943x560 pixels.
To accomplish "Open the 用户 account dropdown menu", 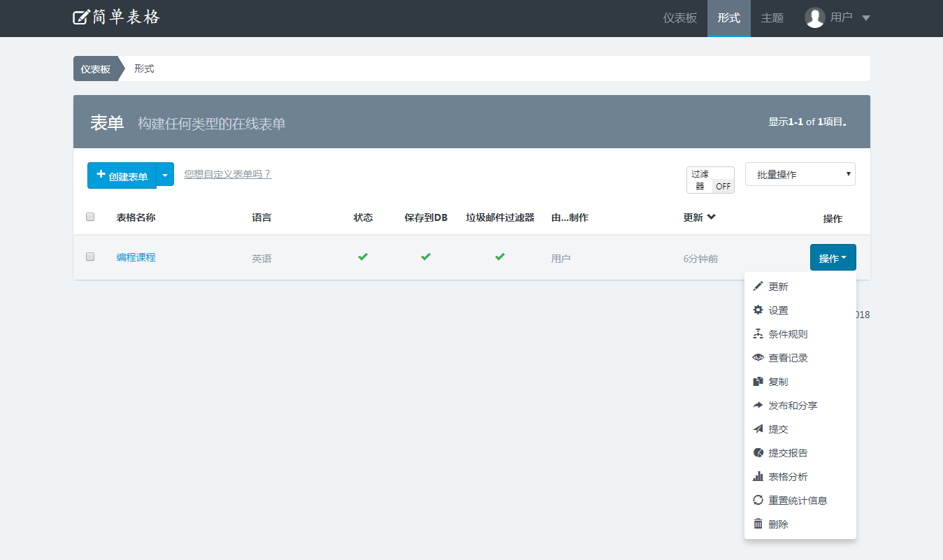I will tap(837, 17).
